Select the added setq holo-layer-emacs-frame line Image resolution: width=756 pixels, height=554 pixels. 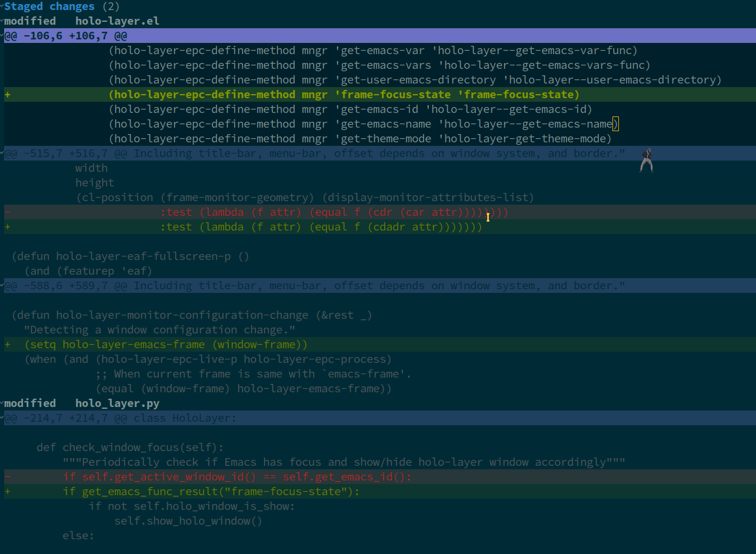166,345
